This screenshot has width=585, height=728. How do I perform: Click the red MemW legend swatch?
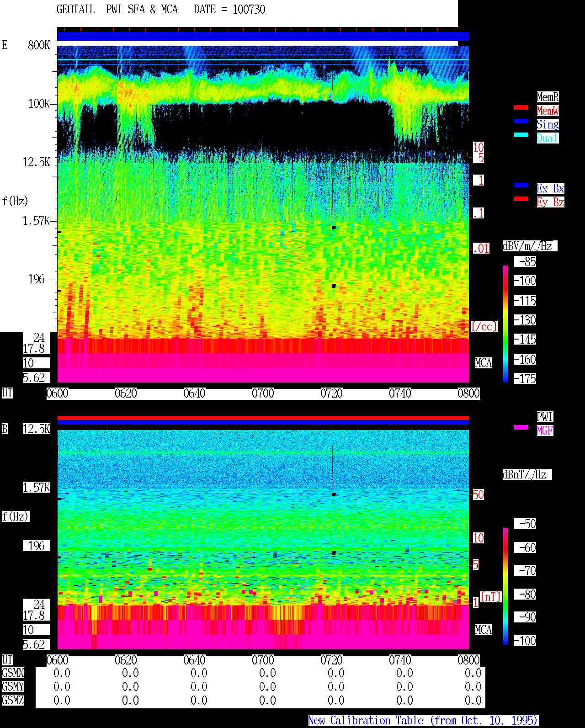(x=521, y=107)
